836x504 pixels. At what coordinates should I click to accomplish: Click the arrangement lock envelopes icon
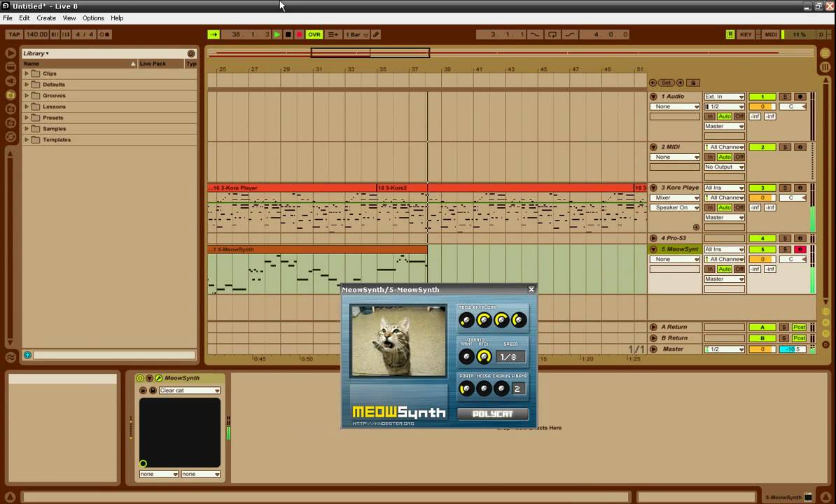pyautogui.click(x=693, y=83)
